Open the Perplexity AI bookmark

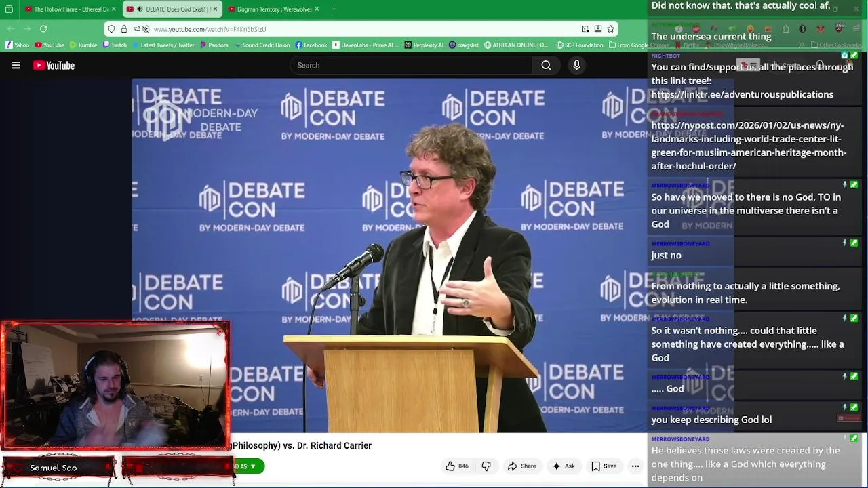pyautogui.click(x=423, y=45)
